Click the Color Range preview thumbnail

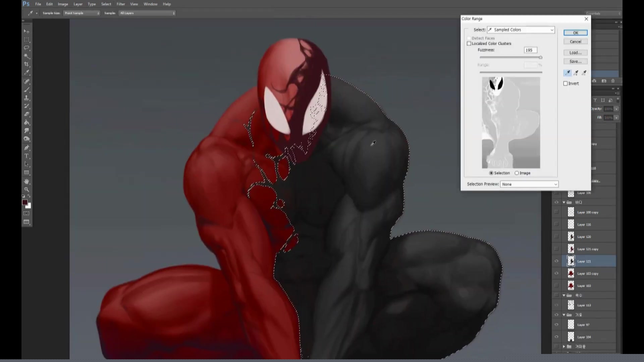tap(511, 123)
